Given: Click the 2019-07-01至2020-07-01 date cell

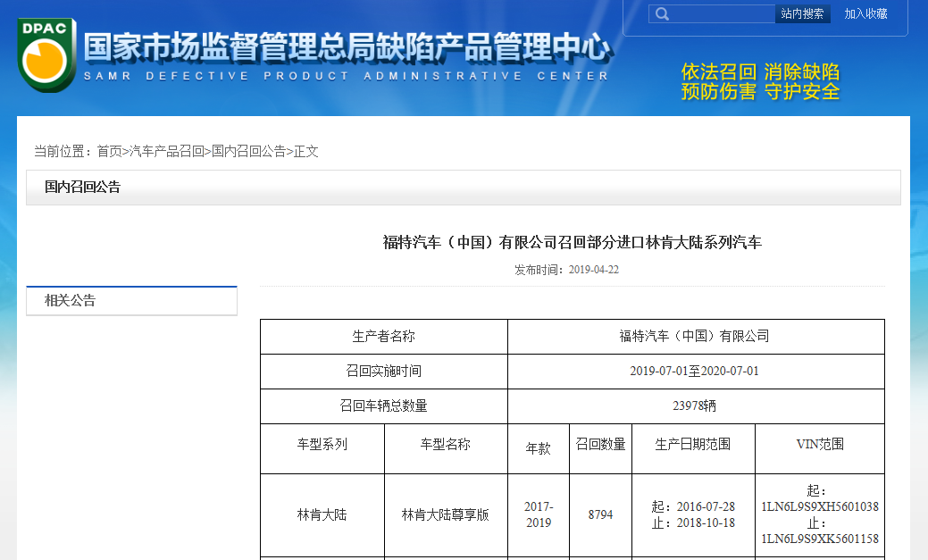Looking at the screenshot, I should [x=696, y=372].
